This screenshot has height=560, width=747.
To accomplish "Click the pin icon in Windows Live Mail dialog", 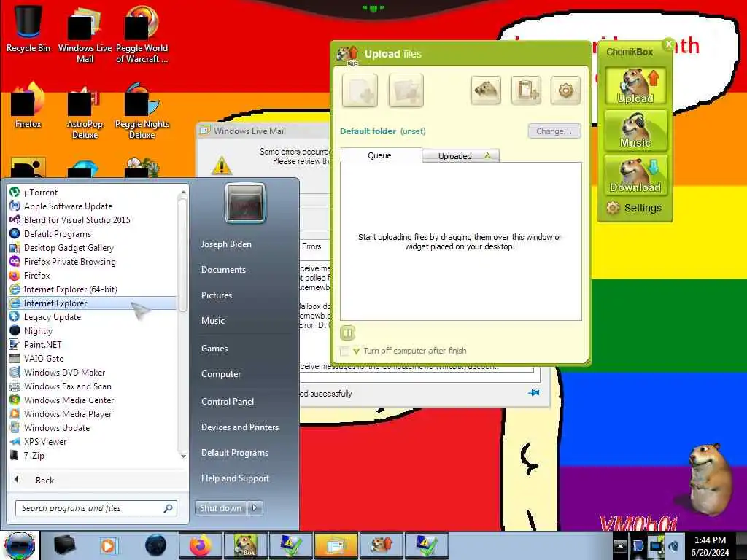I will pyautogui.click(x=533, y=393).
